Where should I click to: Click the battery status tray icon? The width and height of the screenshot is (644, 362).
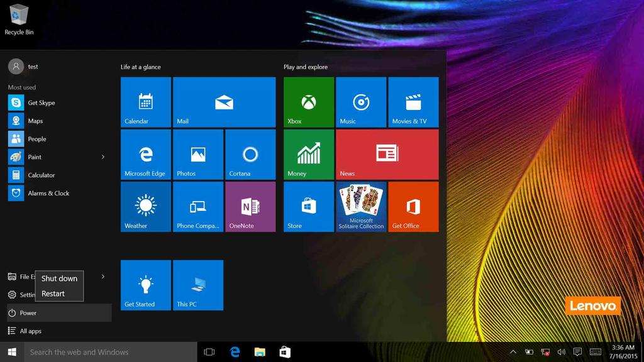point(530,352)
